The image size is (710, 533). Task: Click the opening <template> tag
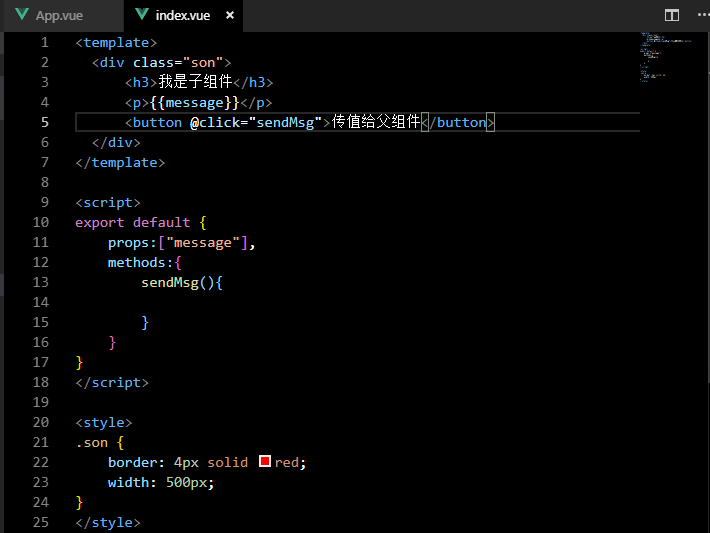pyautogui.click(x=116, y=43)
